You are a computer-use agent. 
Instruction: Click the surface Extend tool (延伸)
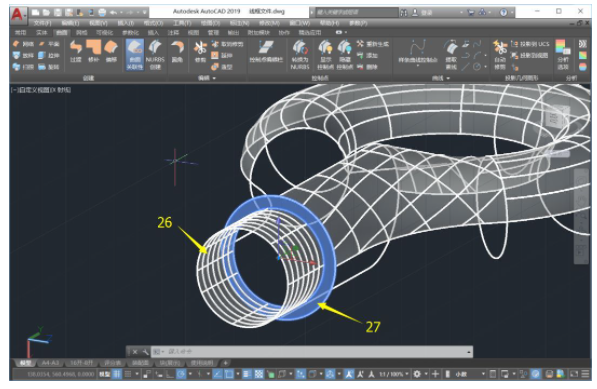coord(222,56)
